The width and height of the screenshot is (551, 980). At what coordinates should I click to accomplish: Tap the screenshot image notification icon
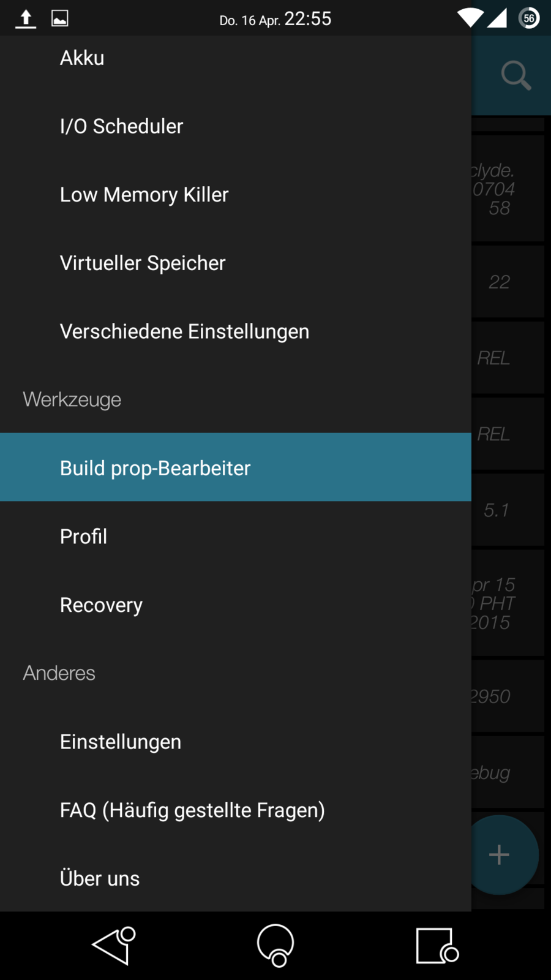pyautogui.click(x=59, y=18)
